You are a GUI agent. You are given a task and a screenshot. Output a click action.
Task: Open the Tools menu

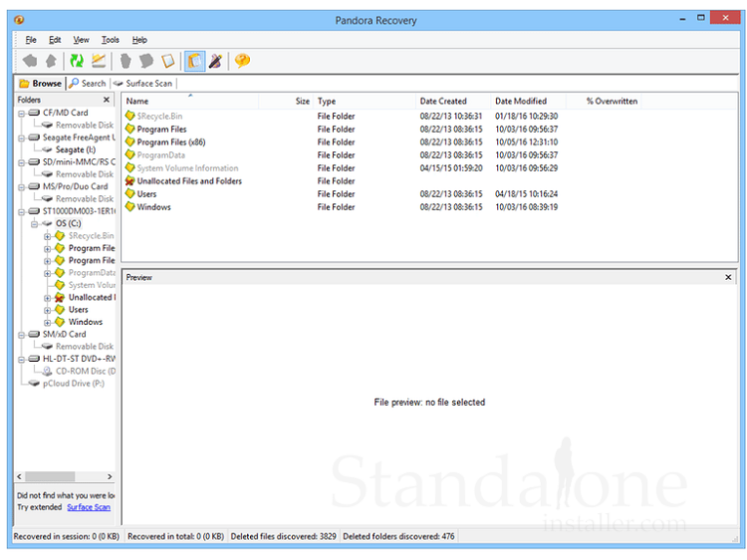pyautogui.click(x=110, y=40)
